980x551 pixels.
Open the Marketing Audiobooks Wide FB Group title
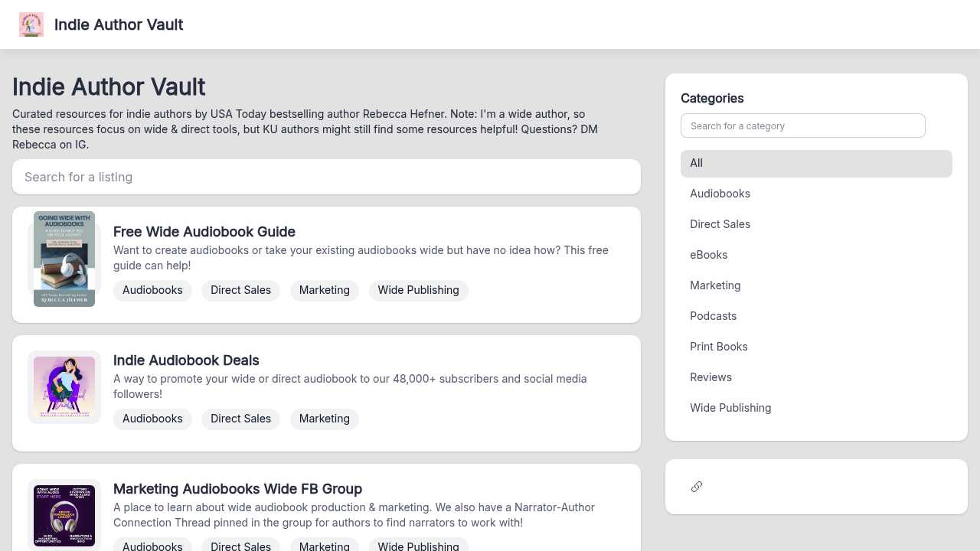click(237, 489)
